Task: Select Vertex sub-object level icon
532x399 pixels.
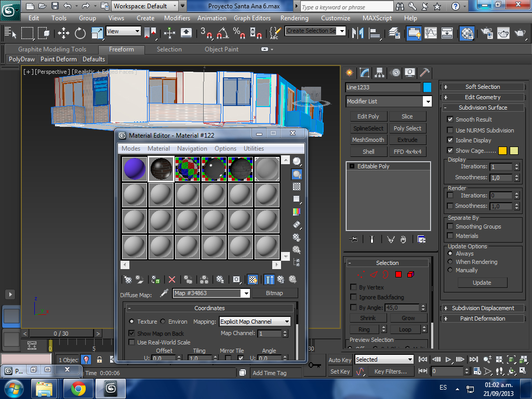Action: [361, 274]
